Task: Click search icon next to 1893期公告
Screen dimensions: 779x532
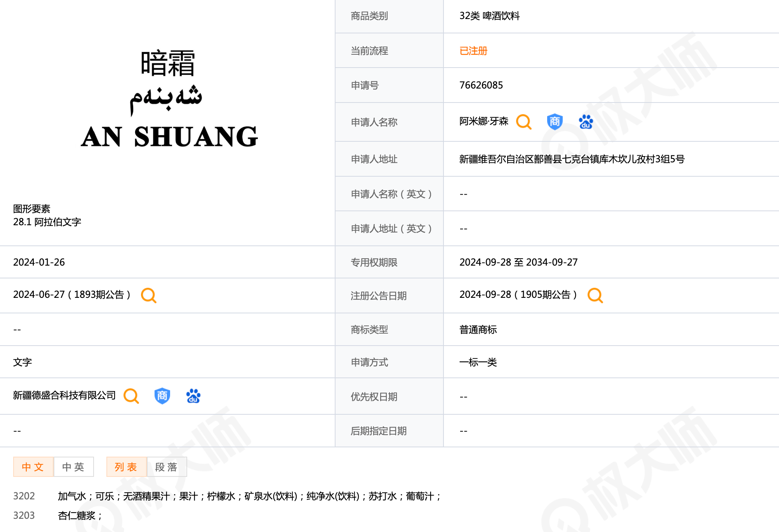Action: [x=148, y=296]
